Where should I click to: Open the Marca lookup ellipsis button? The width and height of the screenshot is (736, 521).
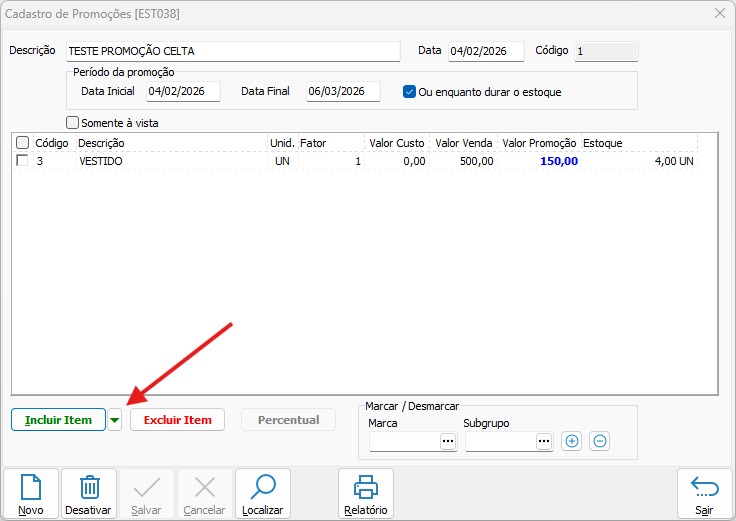click(x=447, y=441)
